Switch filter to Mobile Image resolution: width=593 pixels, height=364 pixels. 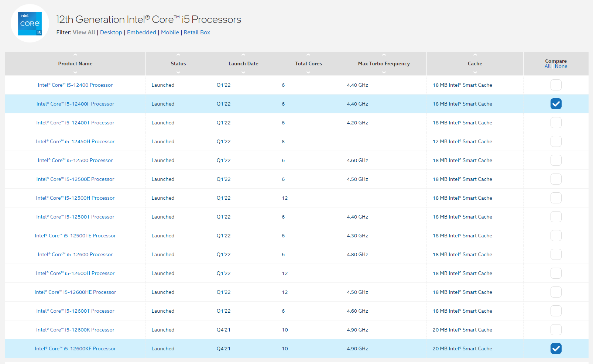(x=170, y=32)
